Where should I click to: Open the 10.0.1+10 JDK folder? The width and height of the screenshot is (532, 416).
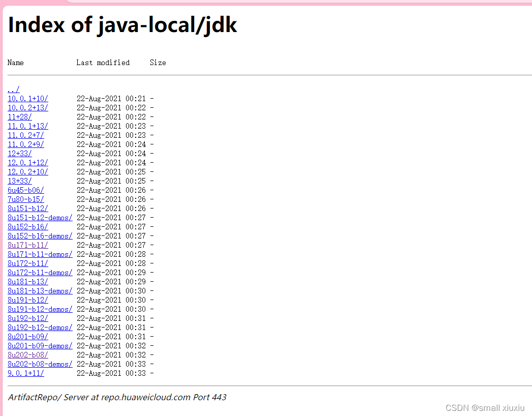tap(27, 98)
